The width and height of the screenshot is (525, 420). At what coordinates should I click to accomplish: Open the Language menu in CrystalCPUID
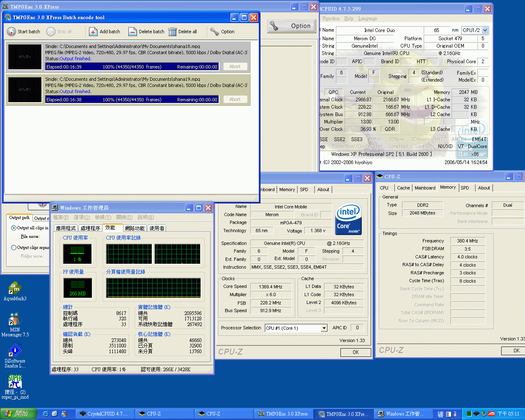coord(367,18)
